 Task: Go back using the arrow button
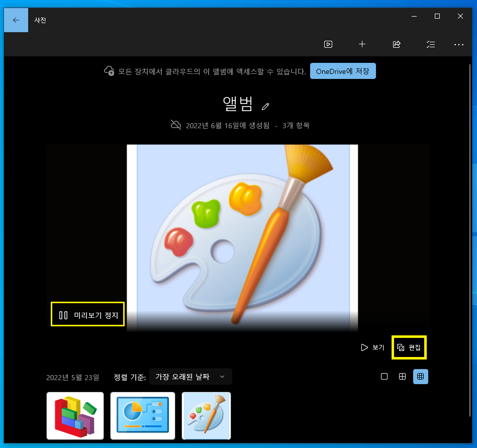tap(16, 20)
